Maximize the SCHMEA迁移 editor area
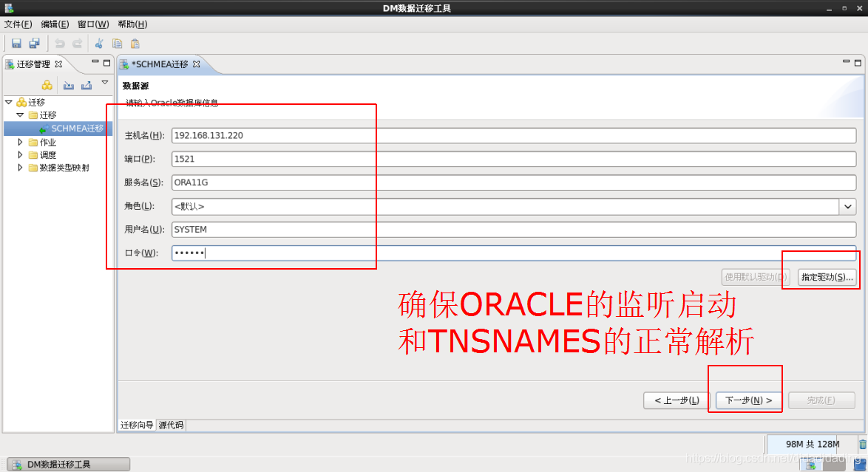868x472 pixels. click(x=858, y=63)
